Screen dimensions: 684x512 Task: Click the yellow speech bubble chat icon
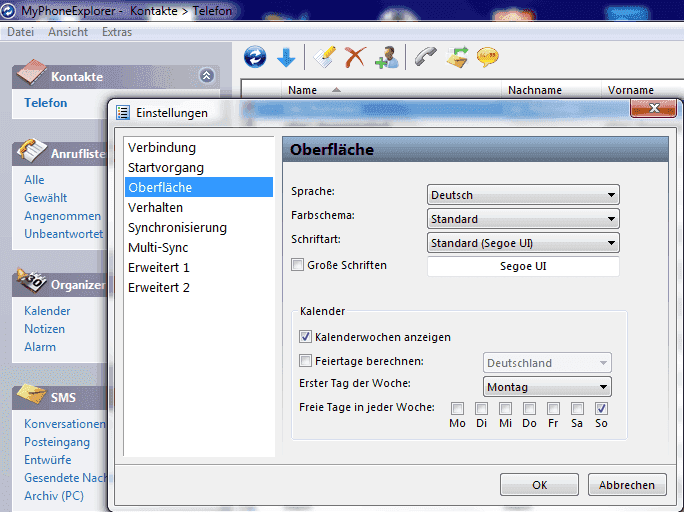(488, 57)
